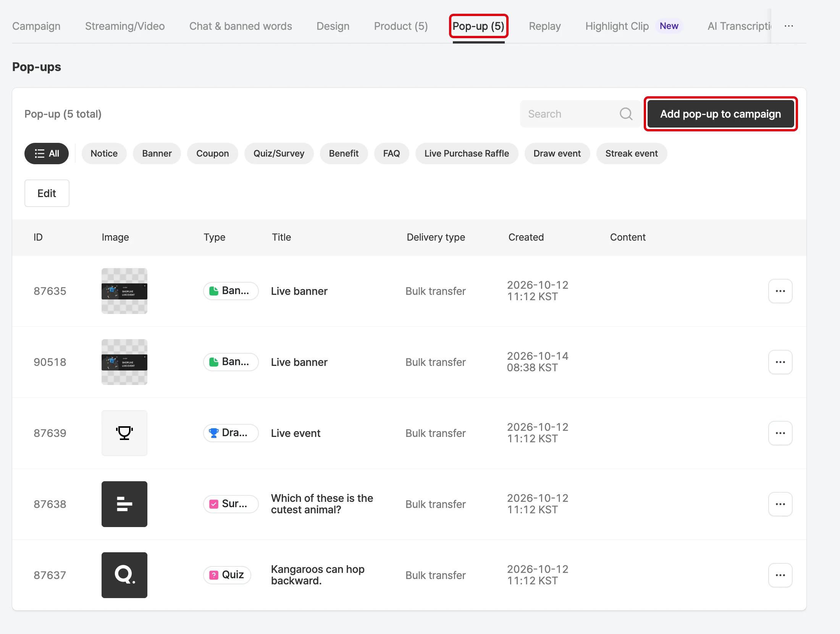
Task: Filter pop-ups by Streak event
Action: pyautogui.click(x=632, y=154)
